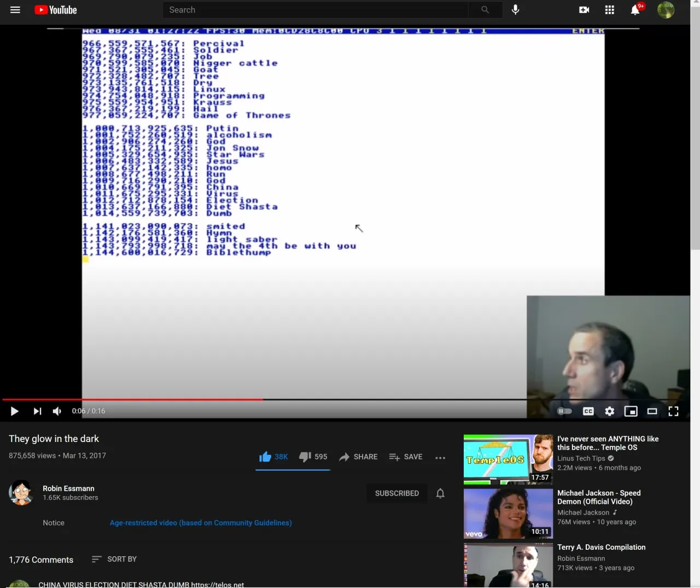
Task: Toggle the autoplay switch
Action: [564, 411]
